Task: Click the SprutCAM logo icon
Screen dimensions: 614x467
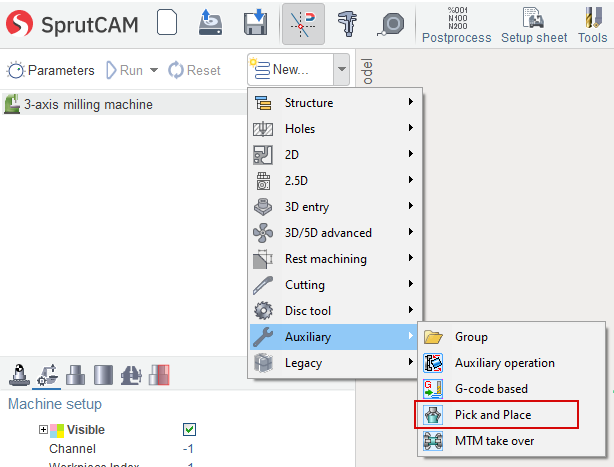Action: pos(20,23)
